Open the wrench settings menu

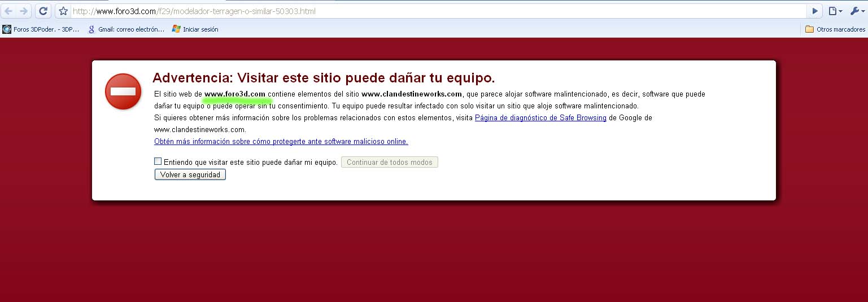click(856, 11)
